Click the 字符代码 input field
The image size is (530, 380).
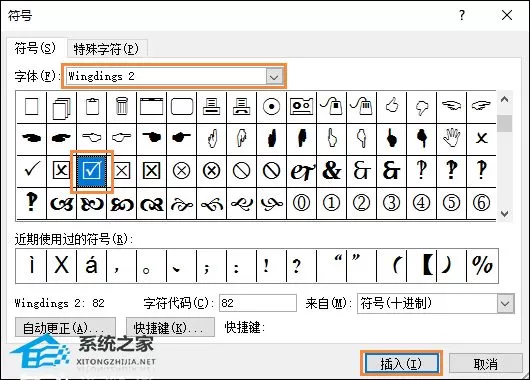(258, 303)
